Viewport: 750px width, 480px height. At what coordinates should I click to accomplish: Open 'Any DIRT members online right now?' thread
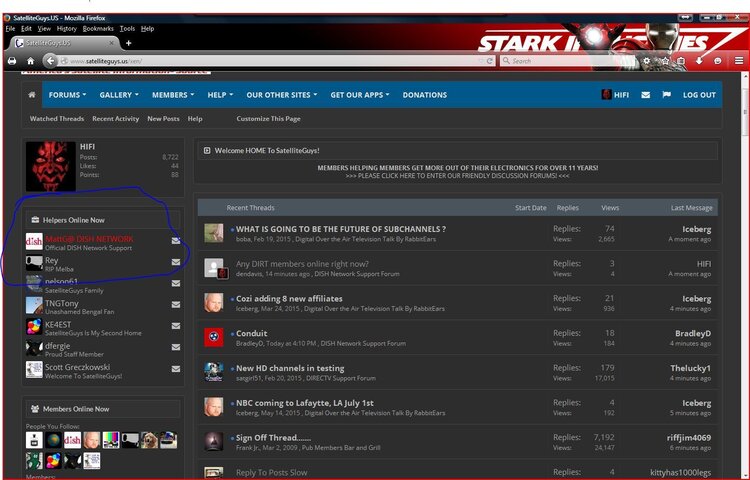[302, 263]
